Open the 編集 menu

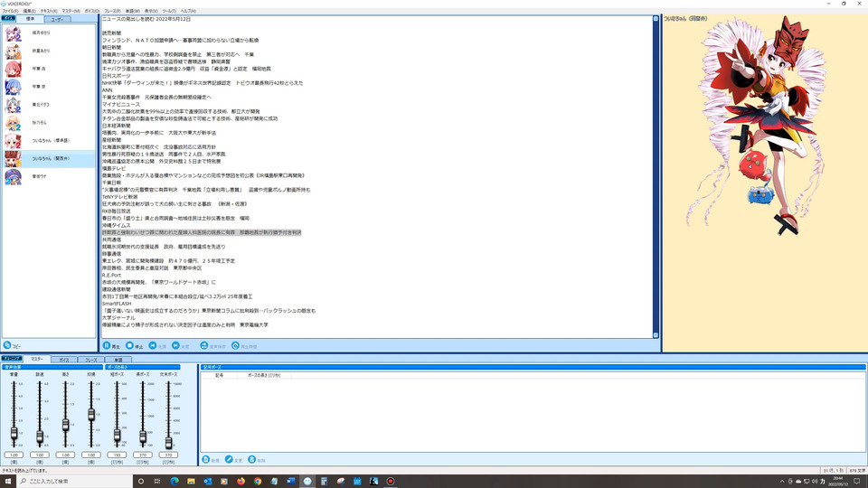coord(29,11)
